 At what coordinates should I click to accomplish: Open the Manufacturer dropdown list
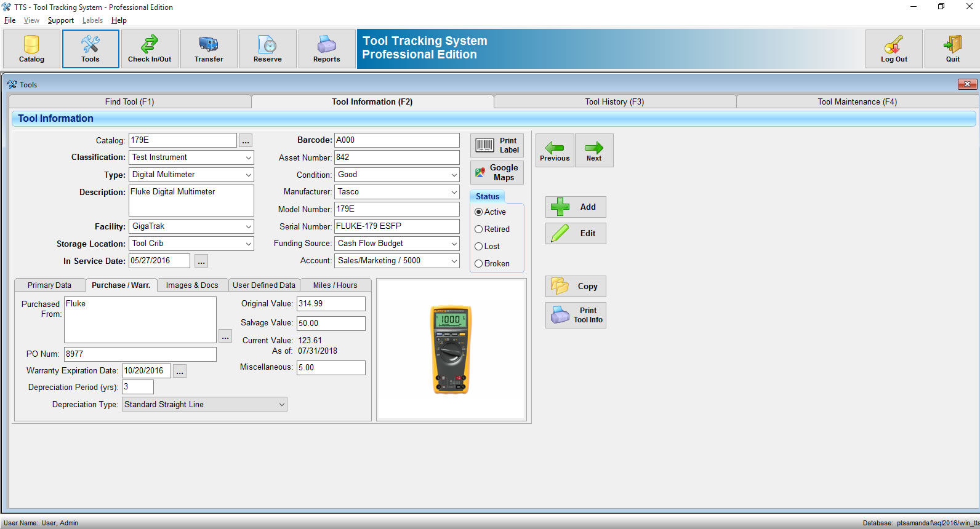tap(454, 192)
